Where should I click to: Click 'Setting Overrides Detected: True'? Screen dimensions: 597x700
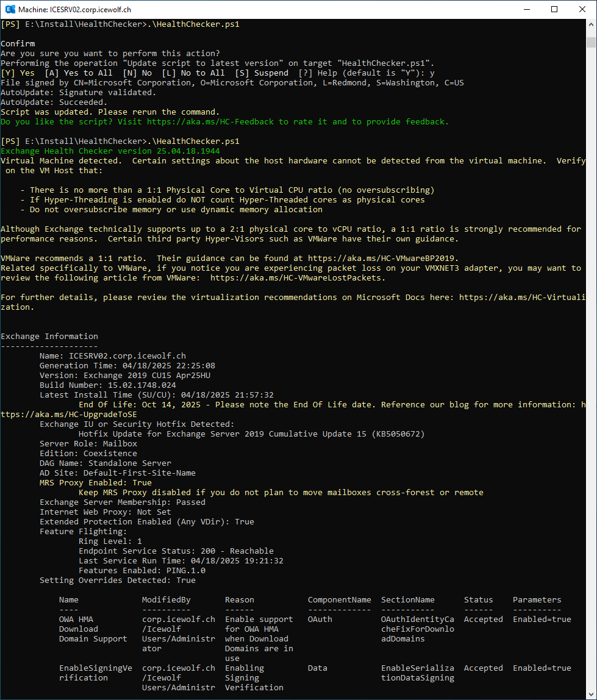118,580
